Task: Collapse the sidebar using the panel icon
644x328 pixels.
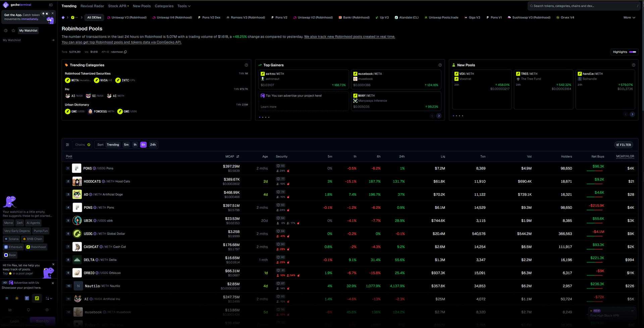Action: pyautogui.click(x=51, y=5)
